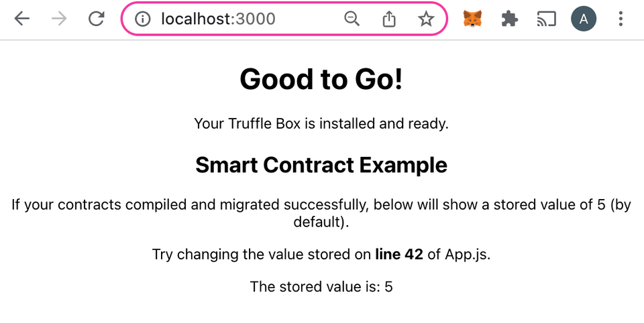Open the MetaMask fox extension
The width and height of the screenshot is (644, 323).
[x=472, y=19]
